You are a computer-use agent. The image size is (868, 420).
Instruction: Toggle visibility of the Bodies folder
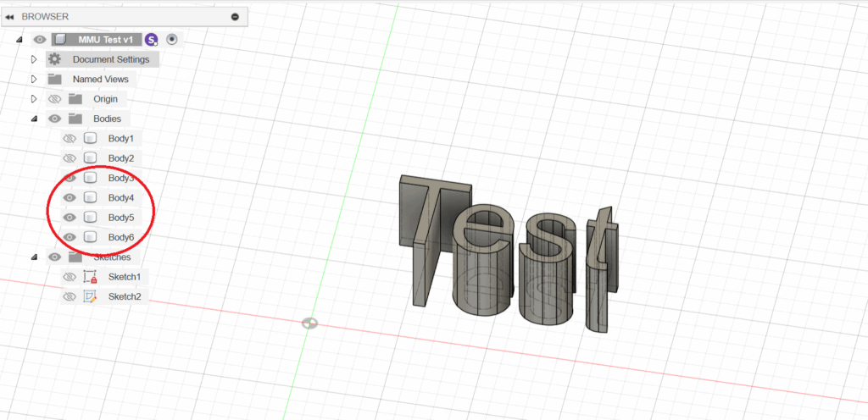[x=54, y=119]
